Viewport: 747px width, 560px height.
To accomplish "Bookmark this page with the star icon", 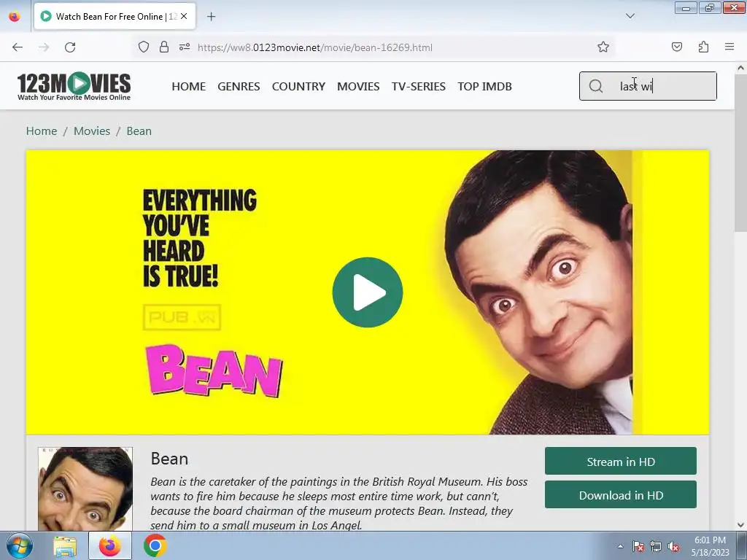I will [x=603, y=47].
